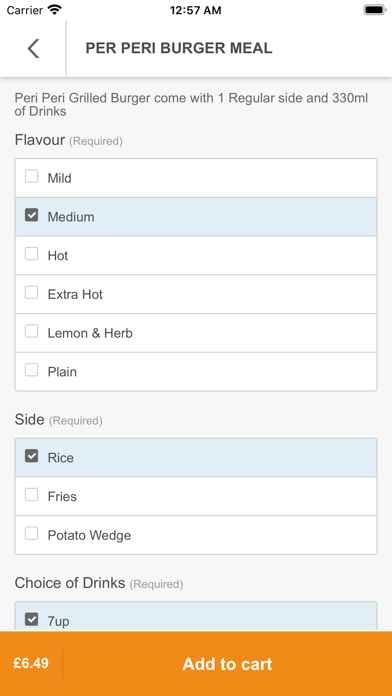
Task: Tick the Extra Hot checkbox
Action: point(32,293)
